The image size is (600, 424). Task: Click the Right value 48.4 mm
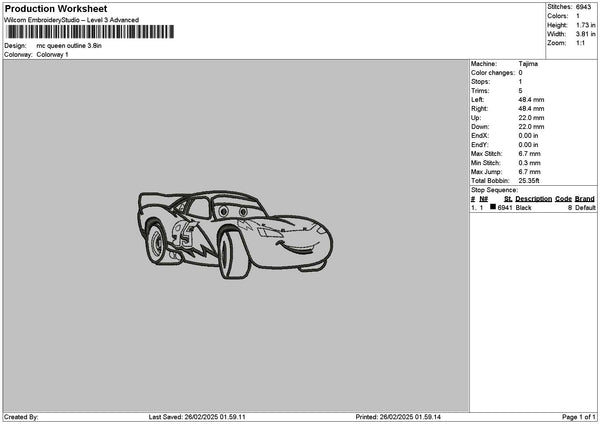pos(531,109)
